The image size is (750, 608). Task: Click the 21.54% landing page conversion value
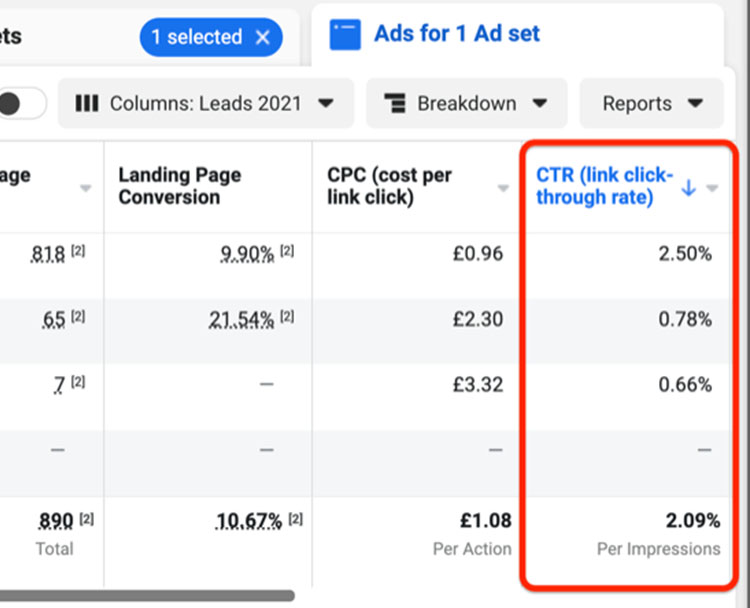coord(242,319)
